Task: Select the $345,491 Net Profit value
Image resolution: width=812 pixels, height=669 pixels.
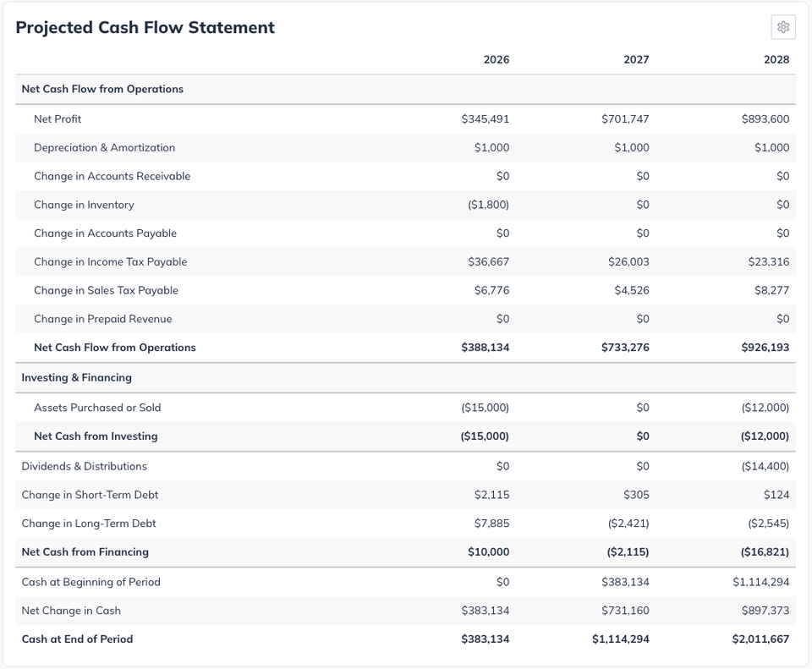Action: click(x=486, y=119)
